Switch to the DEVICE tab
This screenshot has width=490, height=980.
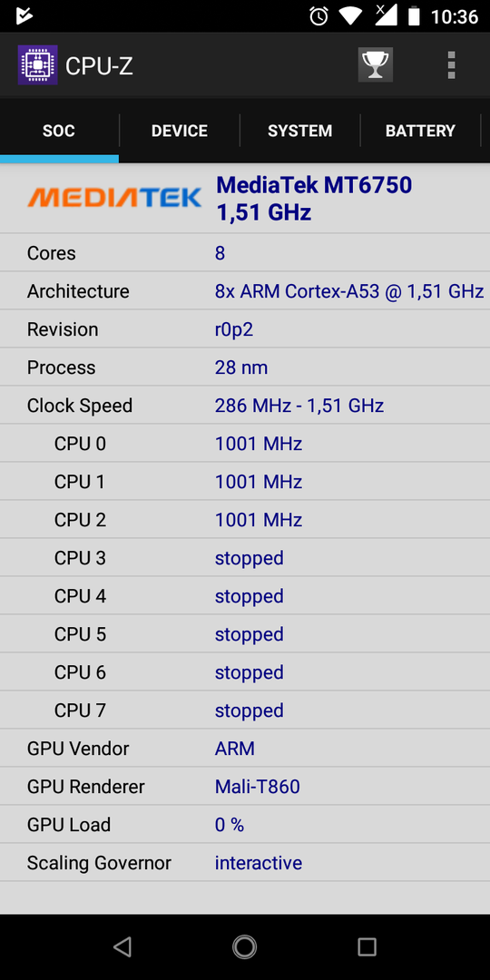pos(180,131)
